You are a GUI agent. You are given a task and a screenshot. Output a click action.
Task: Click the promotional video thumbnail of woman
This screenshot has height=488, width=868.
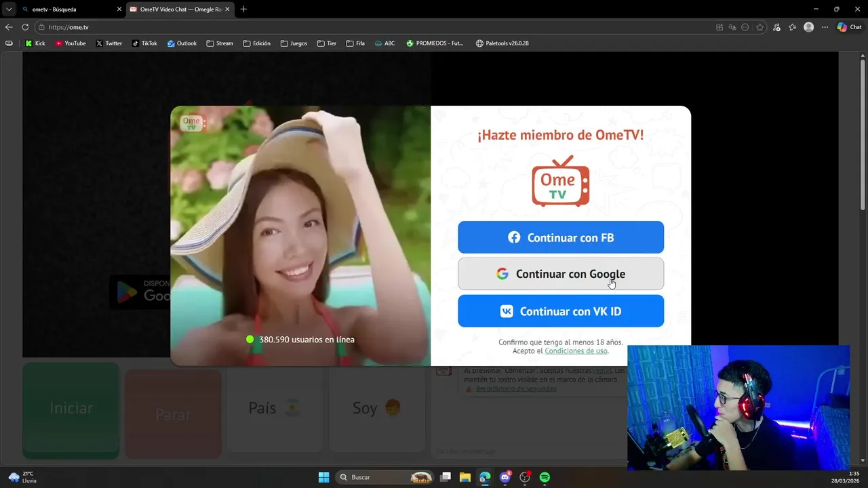(300, 236)
